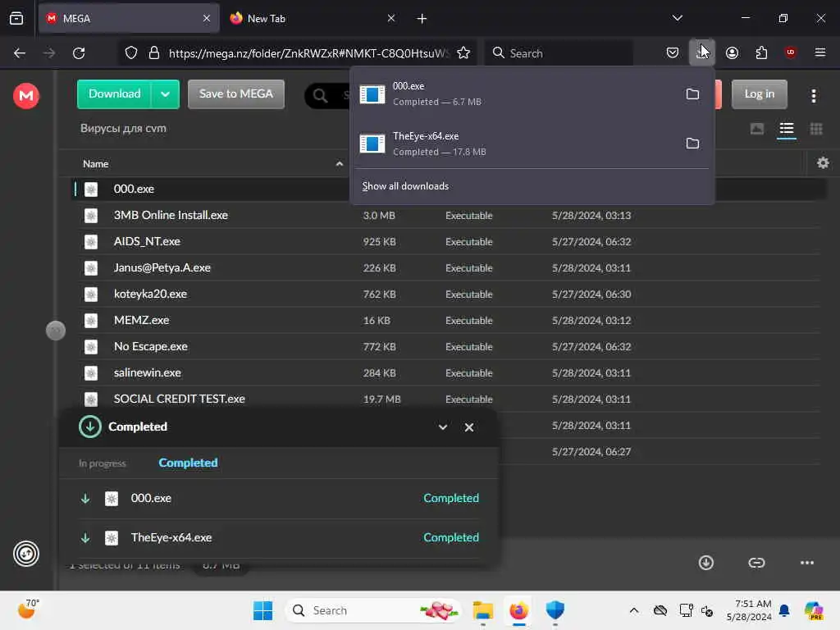Open File Explorer from taskbar
Image resolution: width=840 pixels, height=630 pixels.
[482, 610]
